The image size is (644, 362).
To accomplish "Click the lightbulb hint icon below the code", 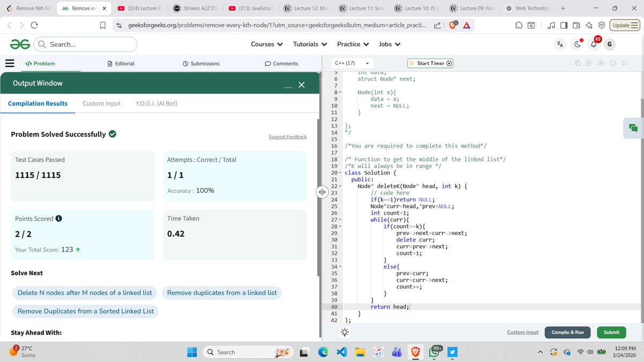I will click(344, 333).
